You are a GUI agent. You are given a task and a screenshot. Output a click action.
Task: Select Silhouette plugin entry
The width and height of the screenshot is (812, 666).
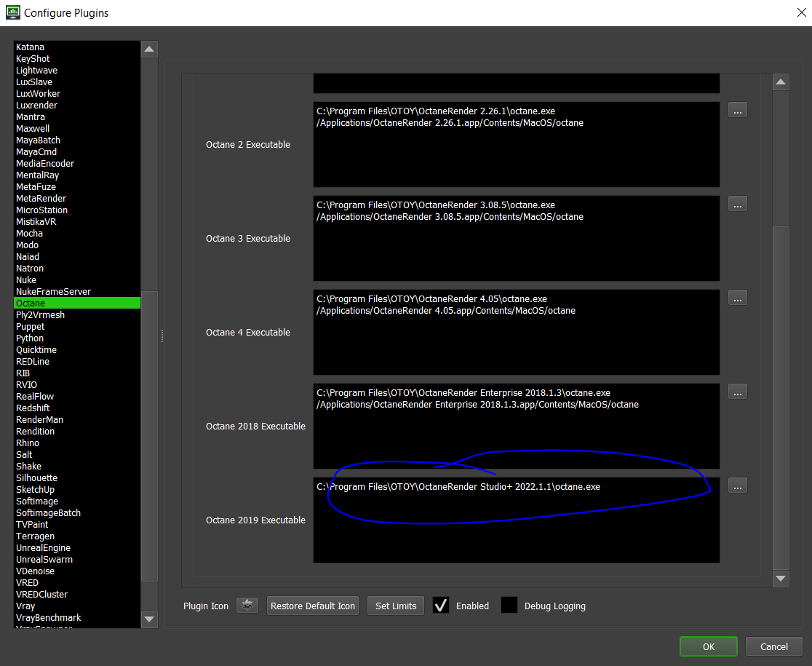tap(76, 478)
